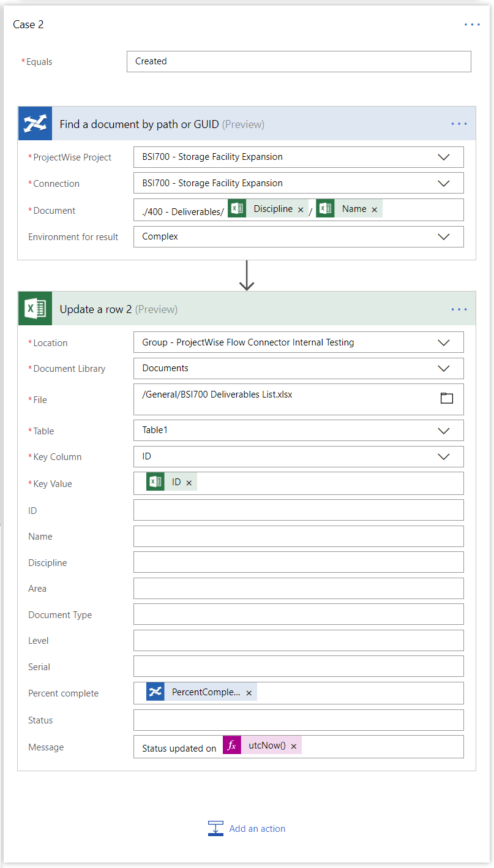This screenshot has height=868, width=494.
Task: Click the empty Discipline input field
Action: [299, 562]
